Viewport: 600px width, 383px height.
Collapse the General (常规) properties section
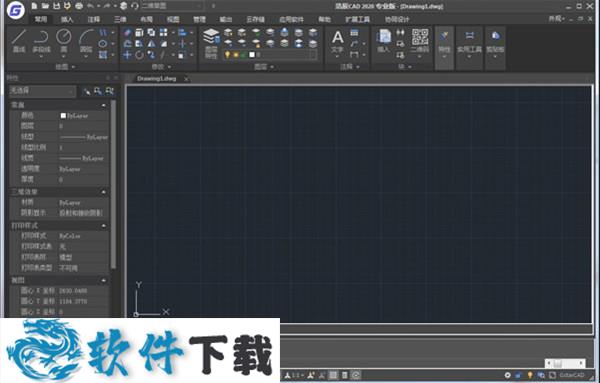(x=103, y=105)
